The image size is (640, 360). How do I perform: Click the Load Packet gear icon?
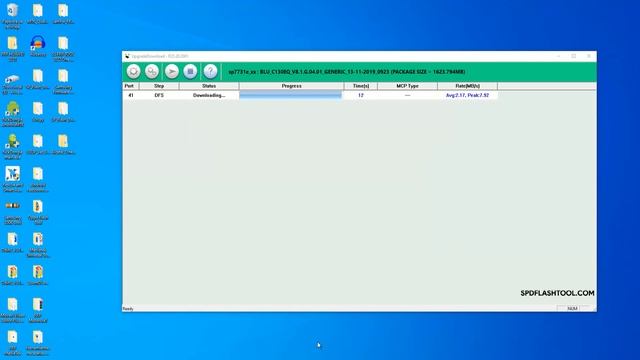133,71
